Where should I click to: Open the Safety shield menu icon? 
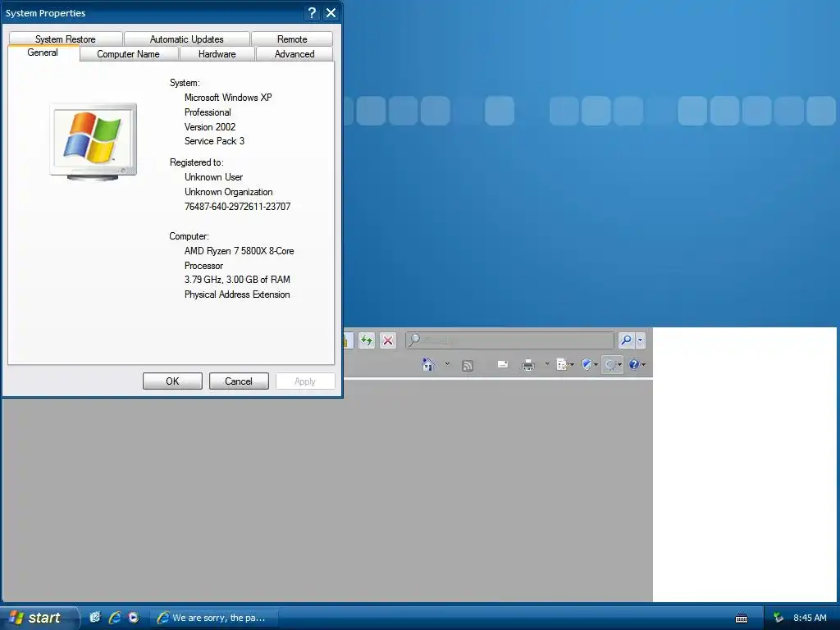tap(589, 365)
